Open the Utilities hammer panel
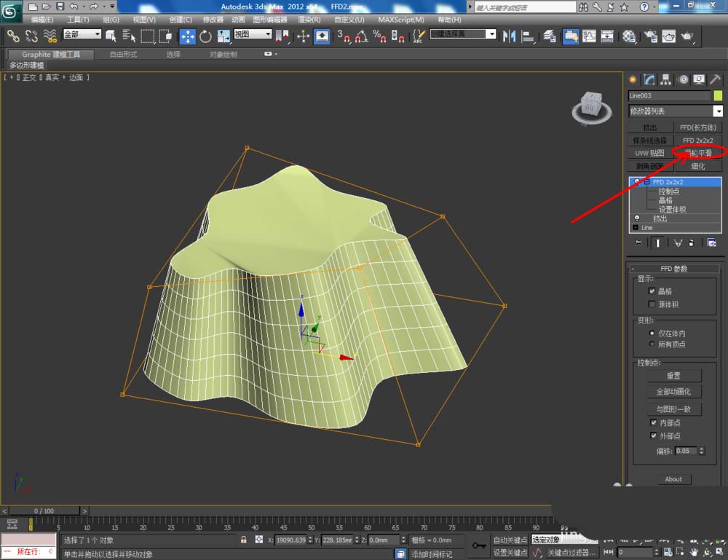Image resolution: width=728 pixels, height=560 pixels. [x=716, y=79]
